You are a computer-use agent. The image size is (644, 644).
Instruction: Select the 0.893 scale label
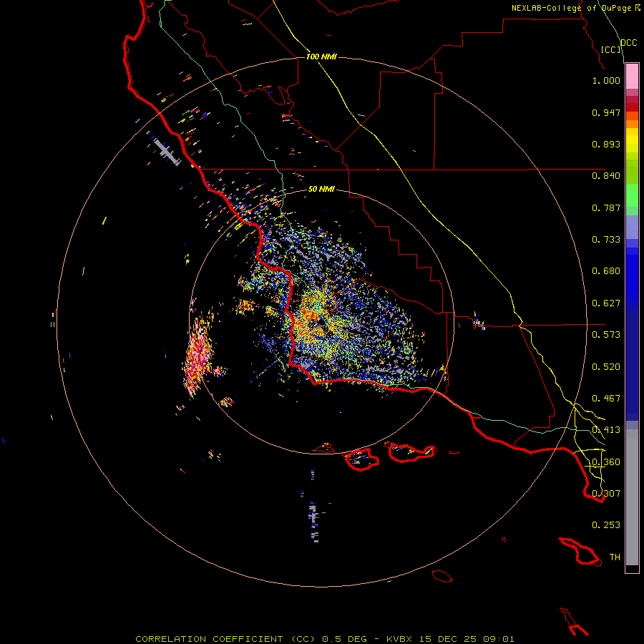pos(606,144)
